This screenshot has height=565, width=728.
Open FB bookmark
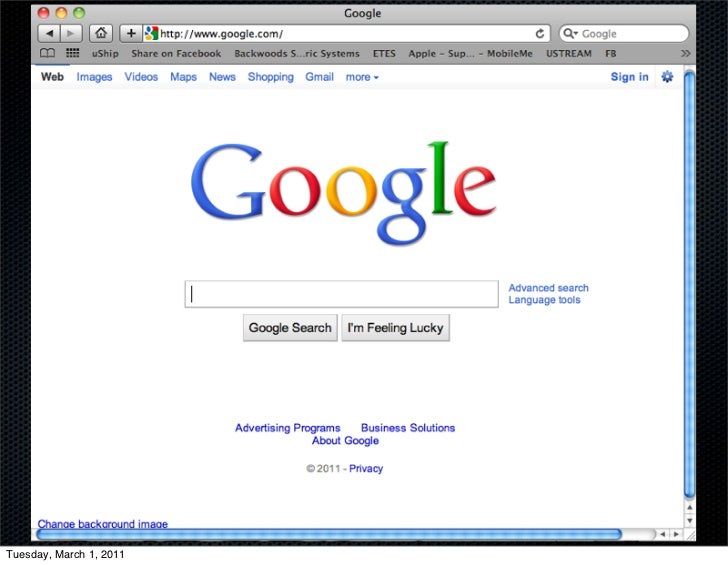(x=611, y=53)
